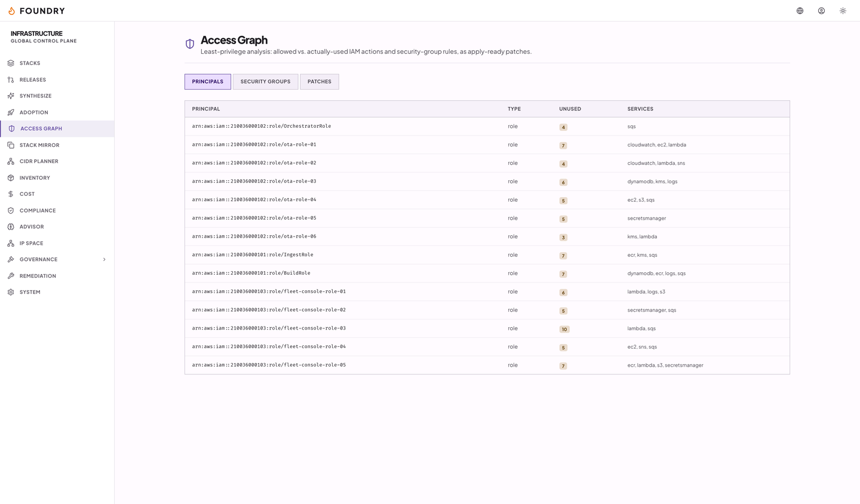The width and height of the screenshot is (860, 504).
Task: Click the ota-role-03 principal ARN
Action: click(x=254, y=182)
